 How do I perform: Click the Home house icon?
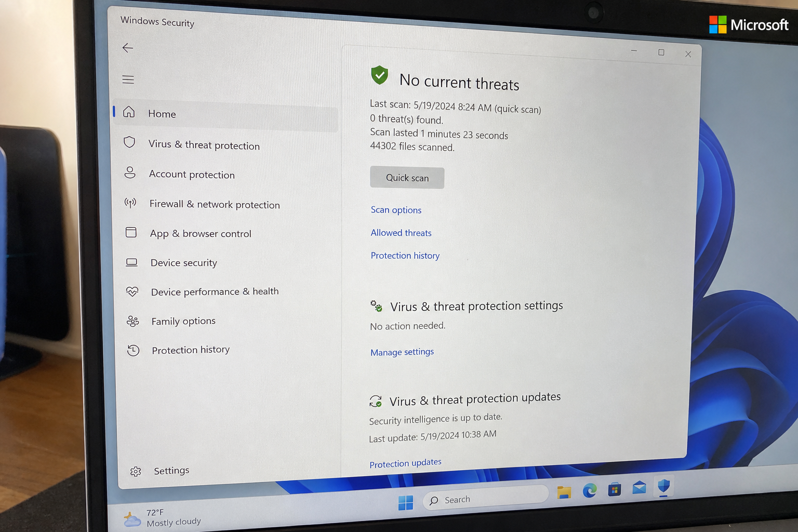click(129, 112)
